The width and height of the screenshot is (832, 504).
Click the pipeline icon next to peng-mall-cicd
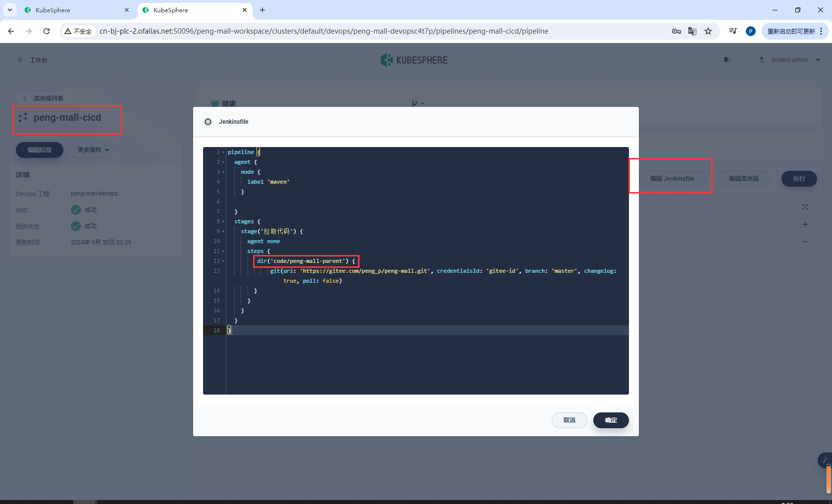(x=22, y=118)
